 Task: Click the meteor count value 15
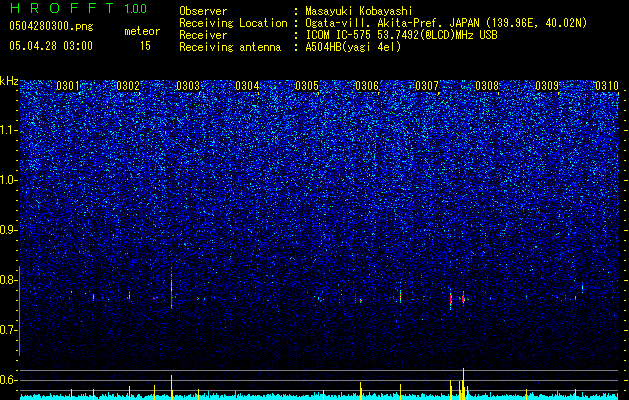(x=145, y=46)
